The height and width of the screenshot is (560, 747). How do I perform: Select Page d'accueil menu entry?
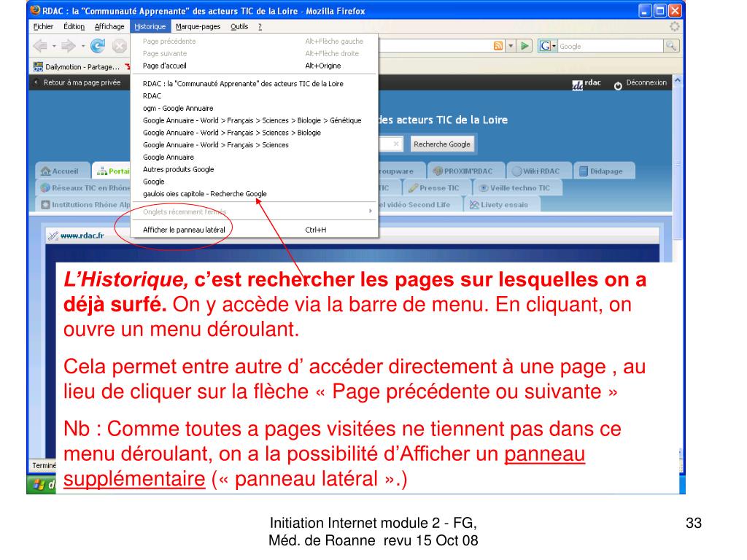click(x=255, y=66)
